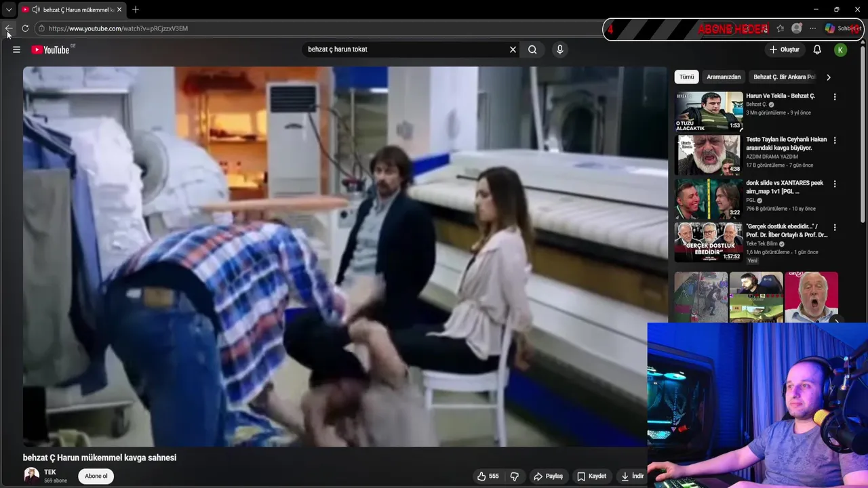Like the video with thumbs up
Image resolution: width=868 pixels, height=488 pixels.
488,476
